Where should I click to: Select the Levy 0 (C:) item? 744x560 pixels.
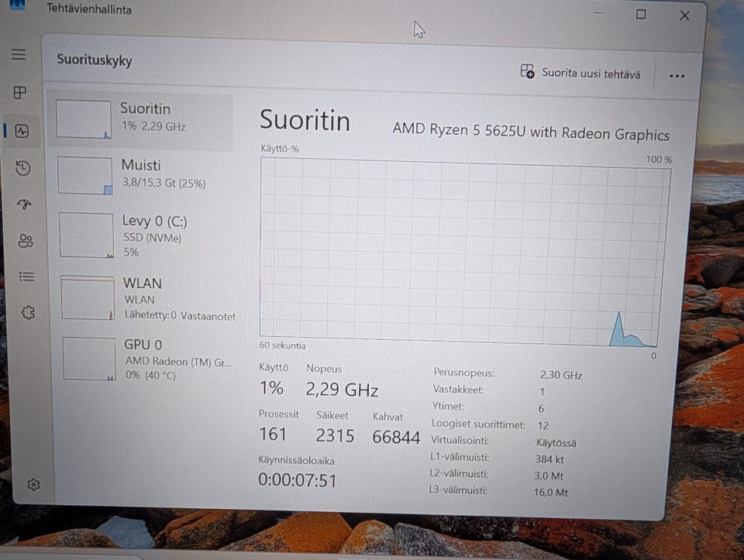144,235
